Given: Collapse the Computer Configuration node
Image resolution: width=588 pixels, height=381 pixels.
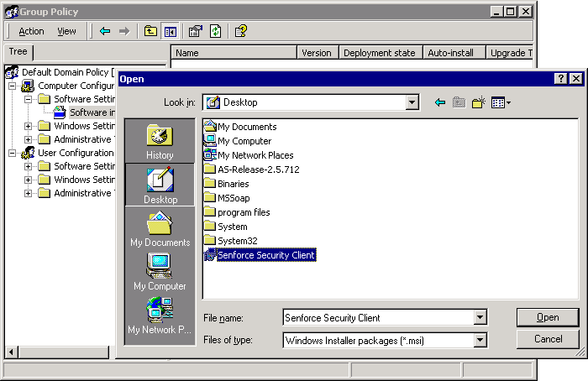Looking at the screenshot, I should (12, 86).
